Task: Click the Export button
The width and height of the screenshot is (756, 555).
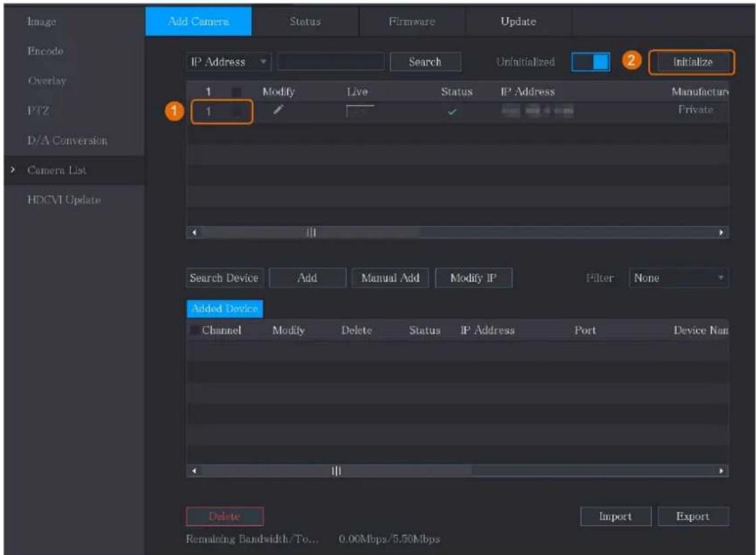Action: (693, 516)
